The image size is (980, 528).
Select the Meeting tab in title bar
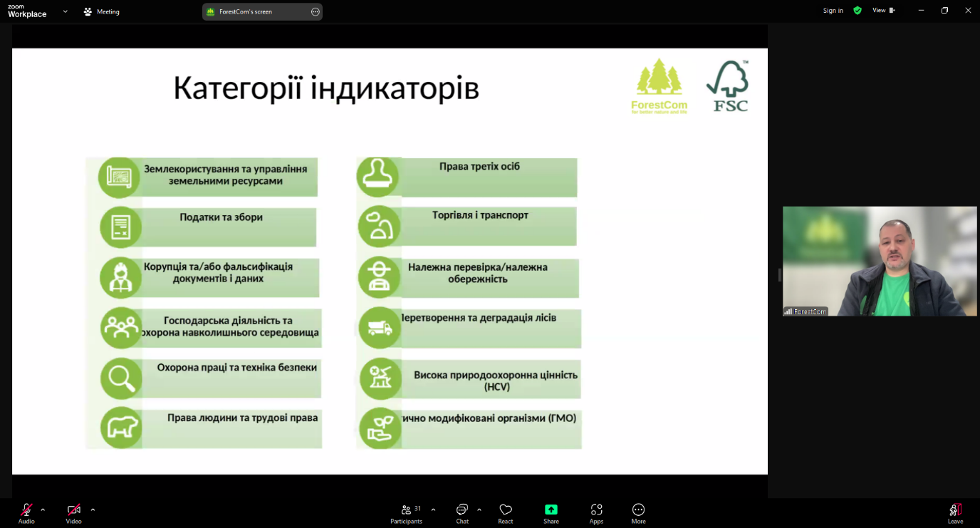(x=101, y=11)
